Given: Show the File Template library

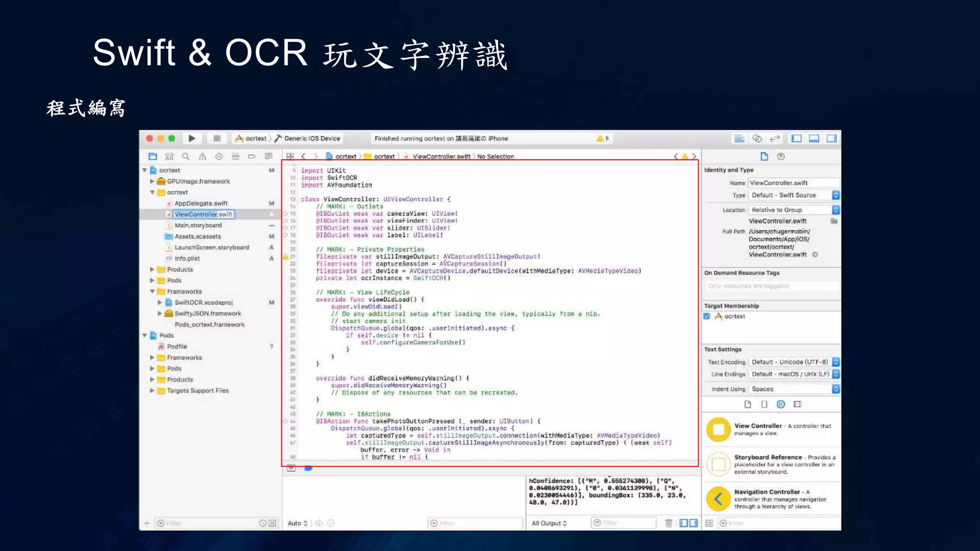Looking at the screenshot, I should pyautogui.click(x=747, y=404).
